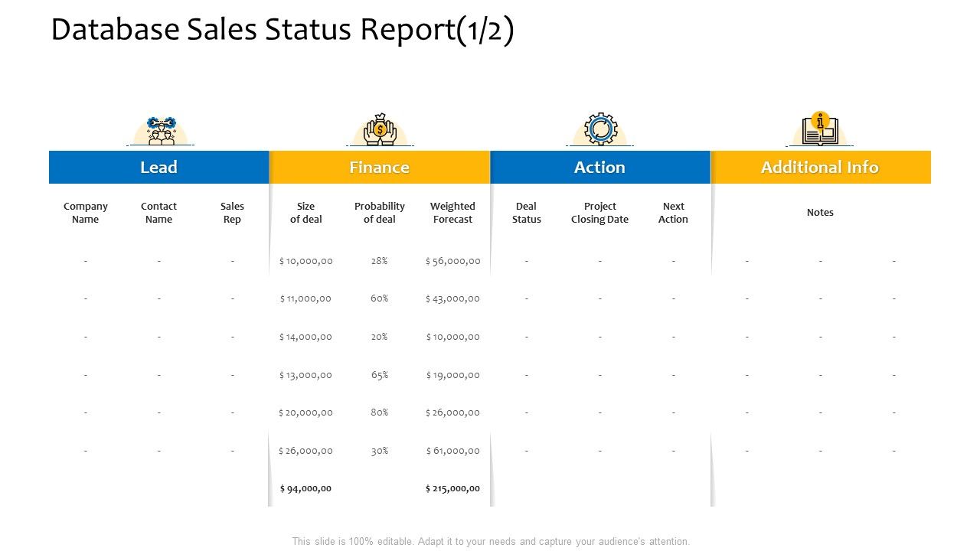Click the 60% probability cell
The width and height of the screenshot is (980, 551).
[x=380, y=298]
